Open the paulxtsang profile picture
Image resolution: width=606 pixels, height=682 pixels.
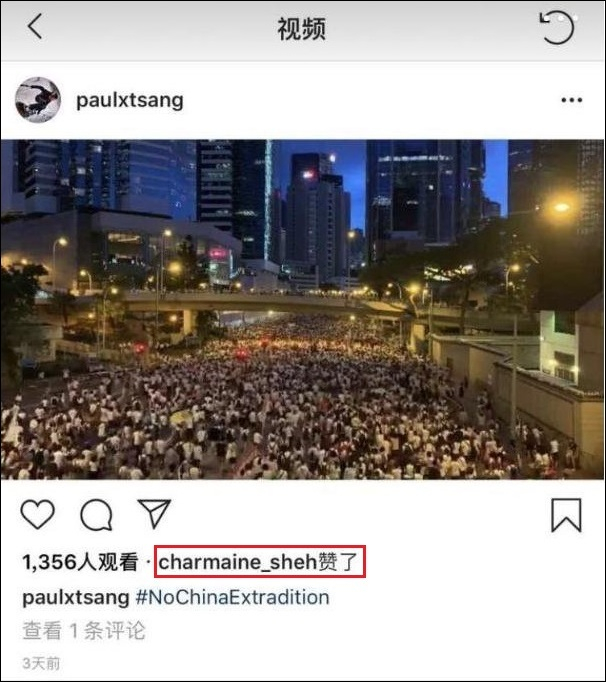click(x=38, y=100)
